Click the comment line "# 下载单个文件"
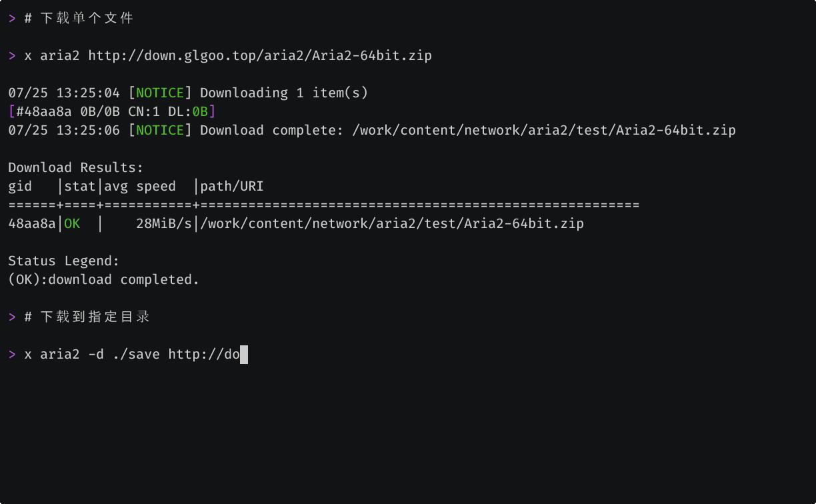The image size is (816, 504). (79, 18)
